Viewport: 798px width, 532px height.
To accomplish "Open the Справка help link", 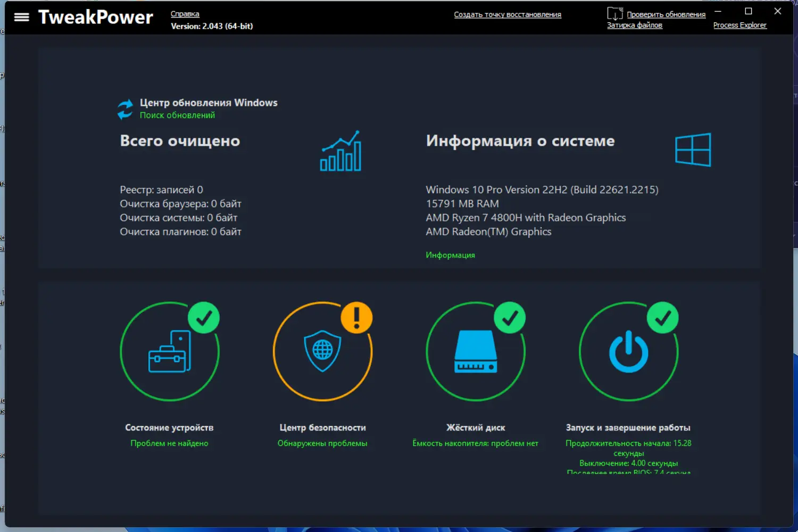I will pos(185,14).
